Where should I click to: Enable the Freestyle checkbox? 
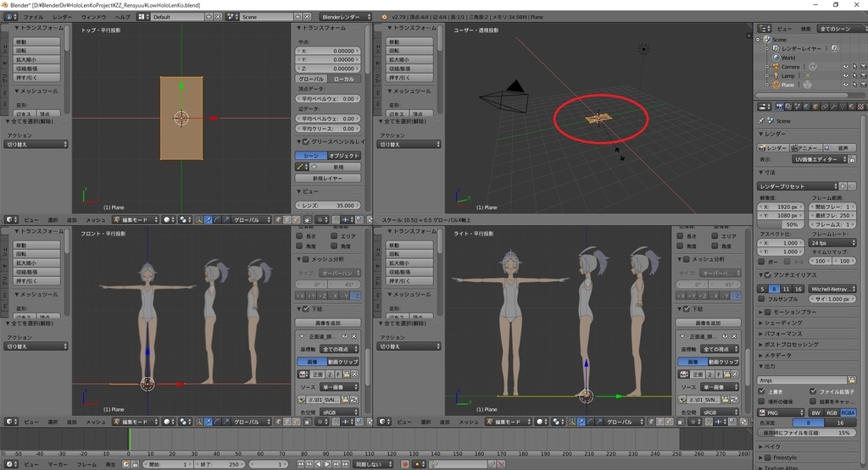[767, 458]
